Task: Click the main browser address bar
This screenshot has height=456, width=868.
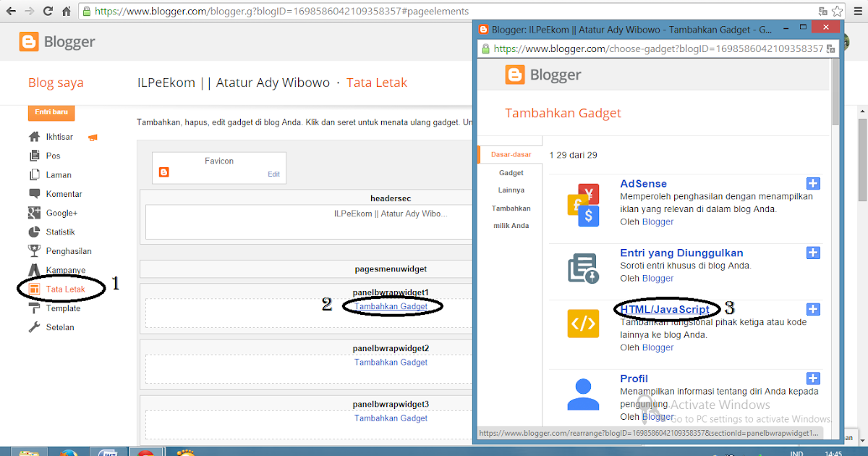Action: [x=448, y=11]
